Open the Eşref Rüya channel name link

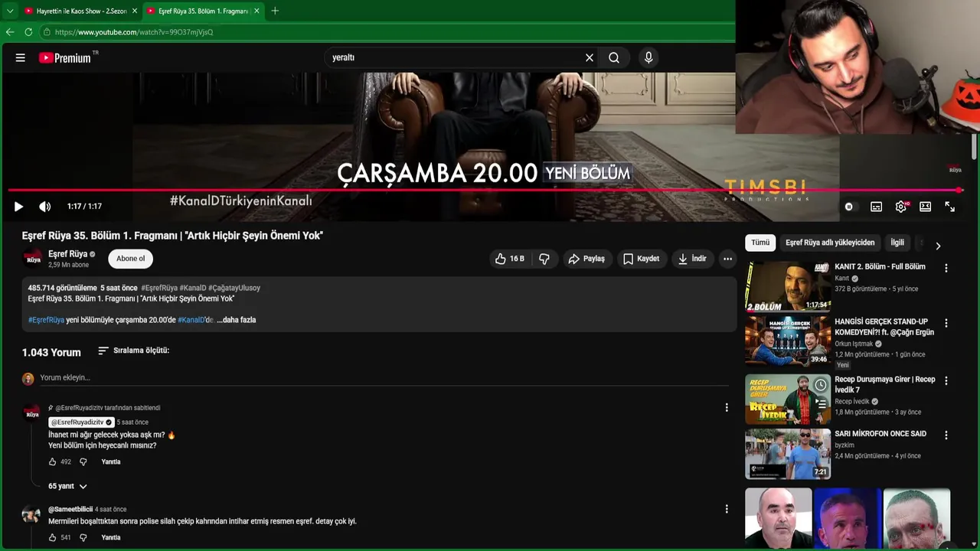pos(68,254)
